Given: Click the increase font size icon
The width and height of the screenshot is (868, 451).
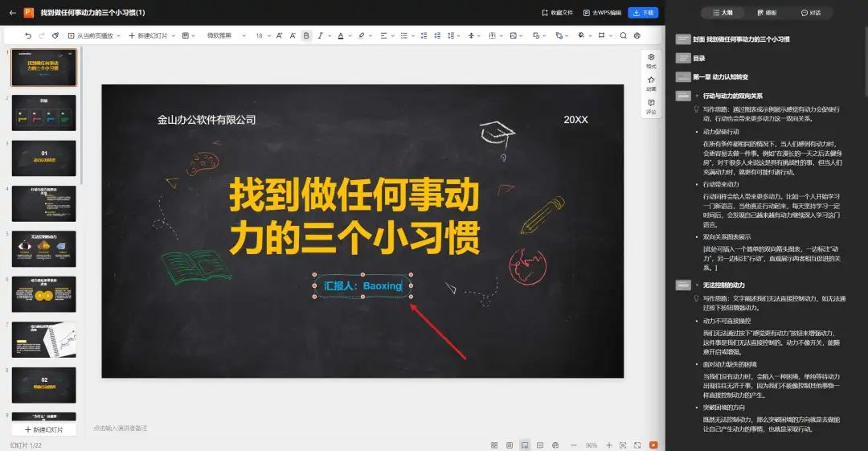Looking at the screenshot, I should 279,35.
